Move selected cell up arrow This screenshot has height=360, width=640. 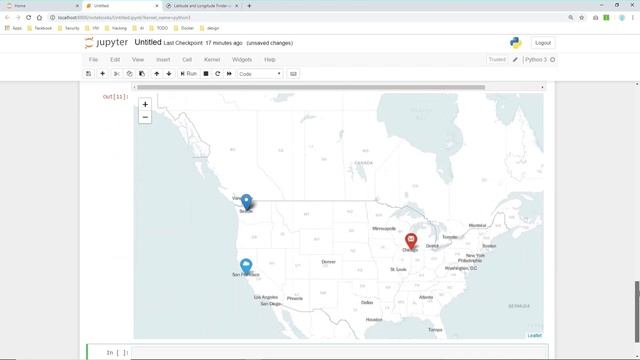156,74
